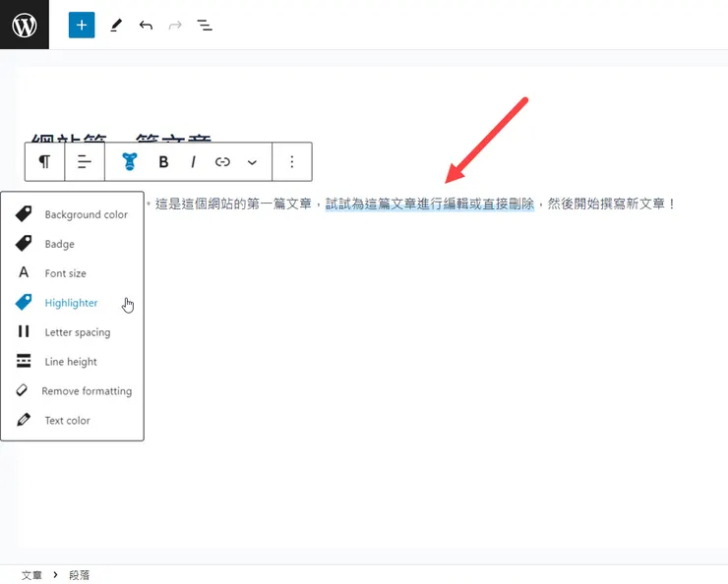Toggle italic formatting
Viewport: 728px width, 584px height.
click(x=193, y=162)
